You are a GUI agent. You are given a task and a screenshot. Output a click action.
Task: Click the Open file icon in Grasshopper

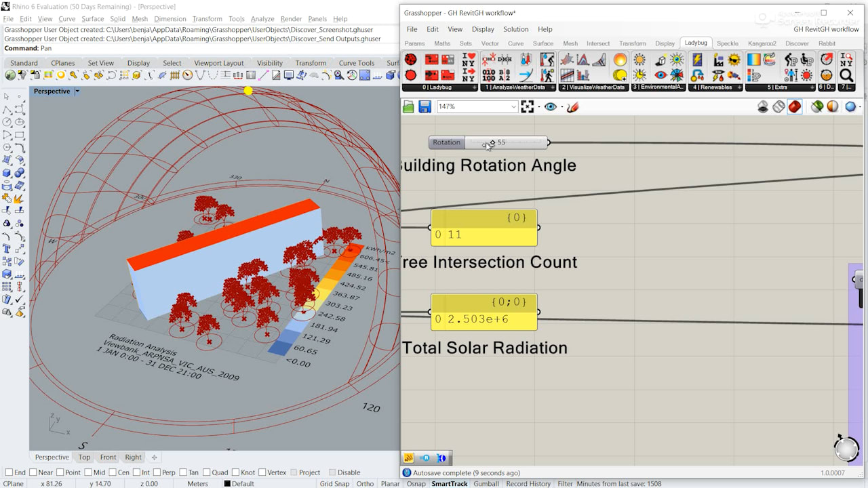click(408, 106)
